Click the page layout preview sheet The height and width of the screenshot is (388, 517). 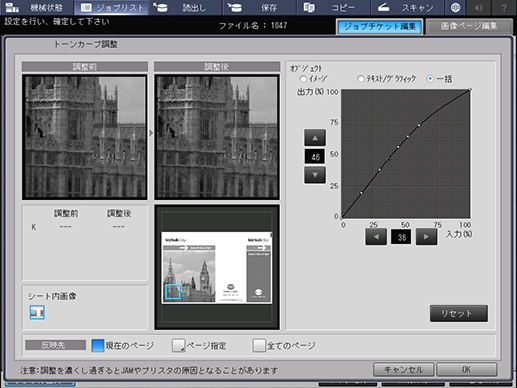[217, 268]
